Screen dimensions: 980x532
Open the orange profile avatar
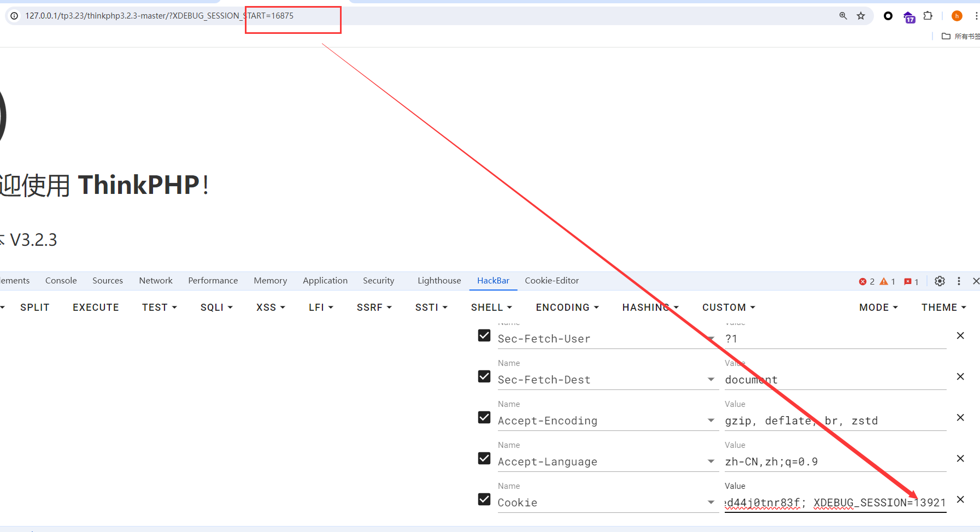pos(956,16)
